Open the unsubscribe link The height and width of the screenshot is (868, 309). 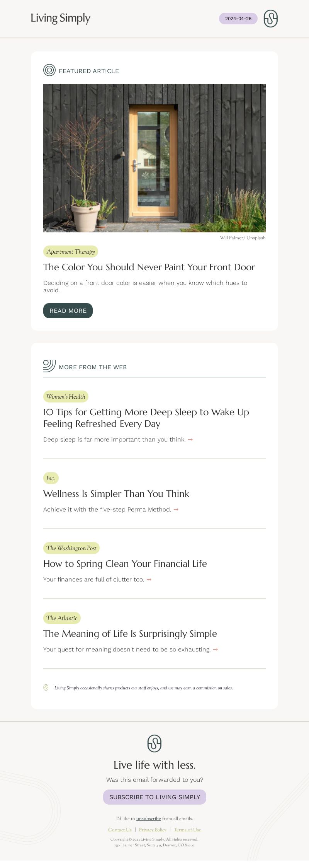tap(148, 819)
